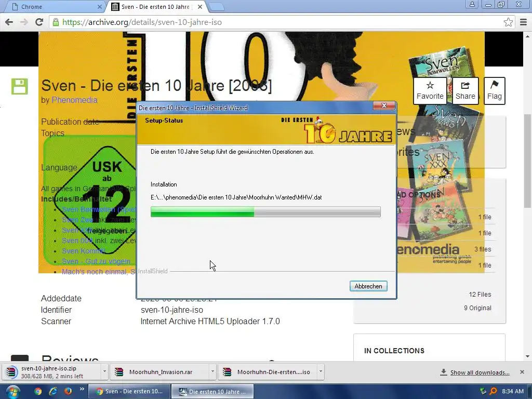Open a new browser tab
Screen dimensions: 532x399
[x=217, y=7]
